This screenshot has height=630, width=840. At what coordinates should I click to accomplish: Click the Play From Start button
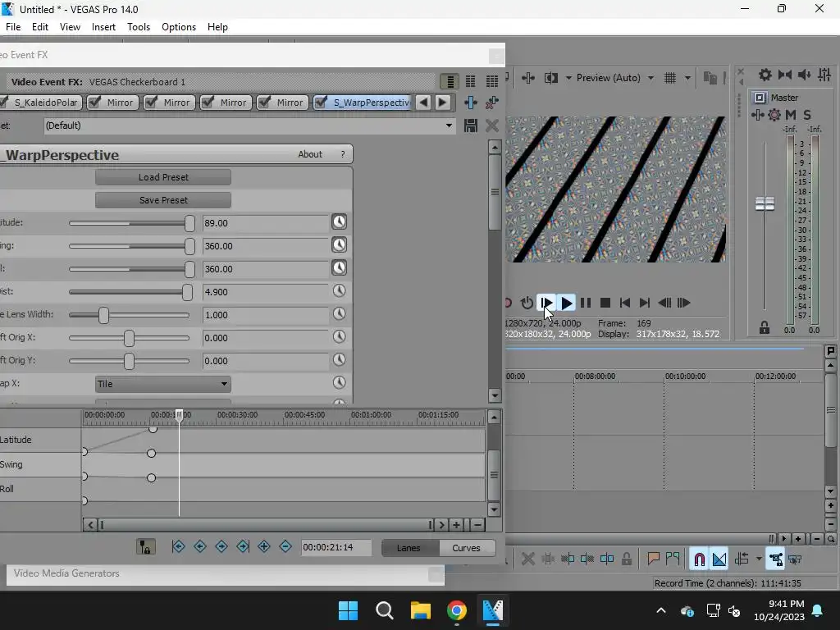click(x=546, y=303)
